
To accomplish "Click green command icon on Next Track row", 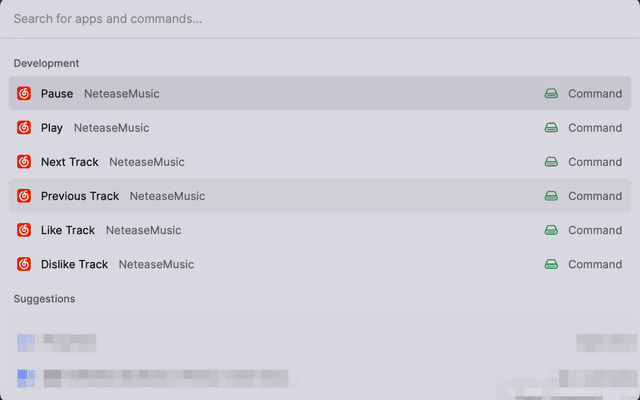I will click(x=551, y=162).
